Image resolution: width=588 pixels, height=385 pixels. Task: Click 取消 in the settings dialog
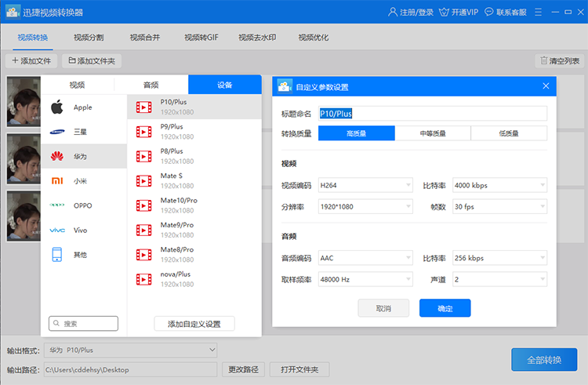383,308
